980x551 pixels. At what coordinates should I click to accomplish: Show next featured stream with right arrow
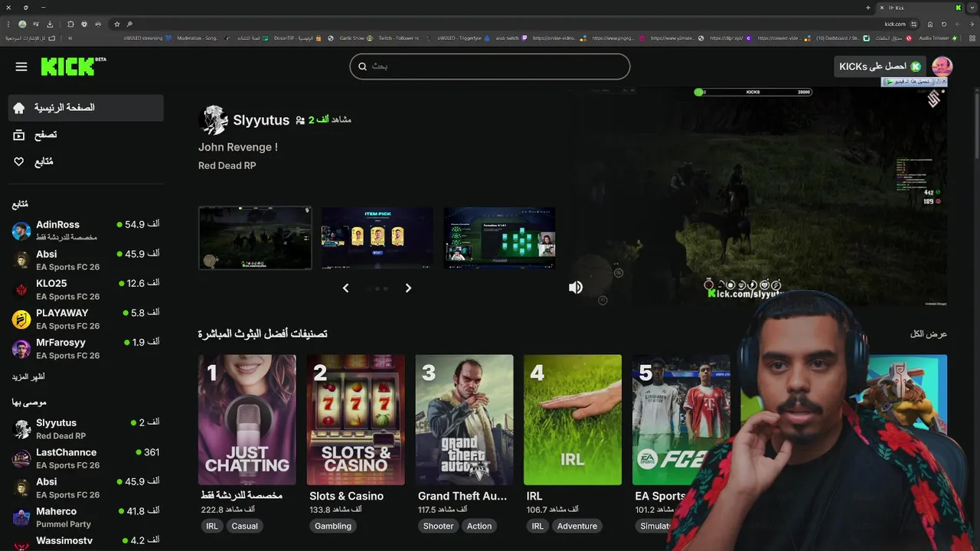408,288
